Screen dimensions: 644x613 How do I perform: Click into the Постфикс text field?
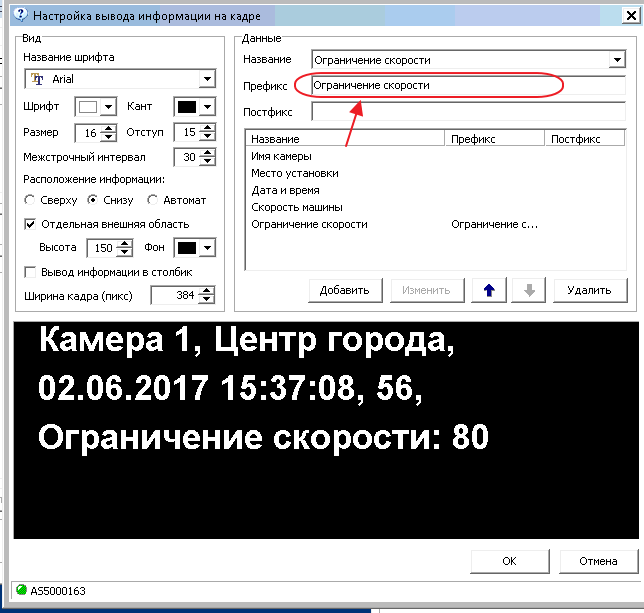click(468, 111)
